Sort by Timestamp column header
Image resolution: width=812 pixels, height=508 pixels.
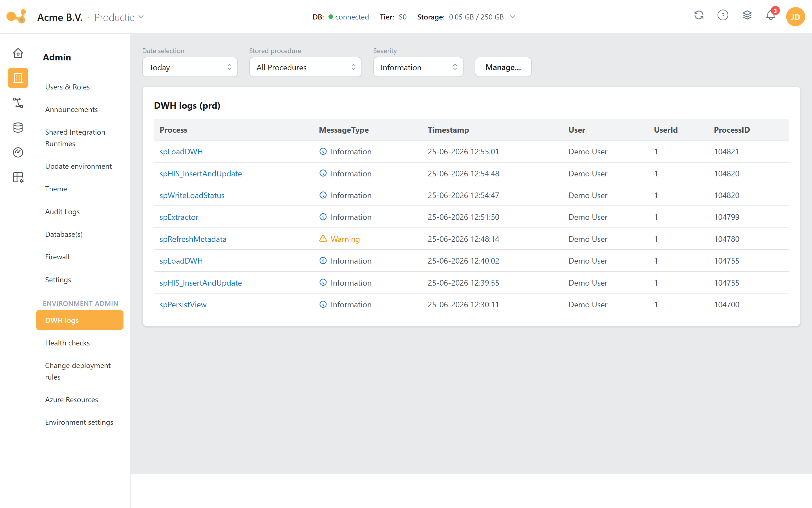448,130
